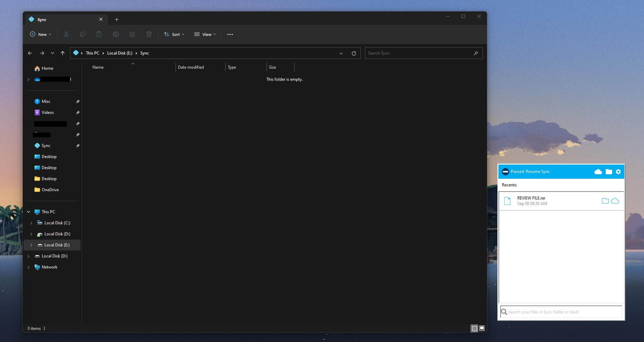
Task: Select Local Disk (C:) in tree
Action: coord(53,223)
